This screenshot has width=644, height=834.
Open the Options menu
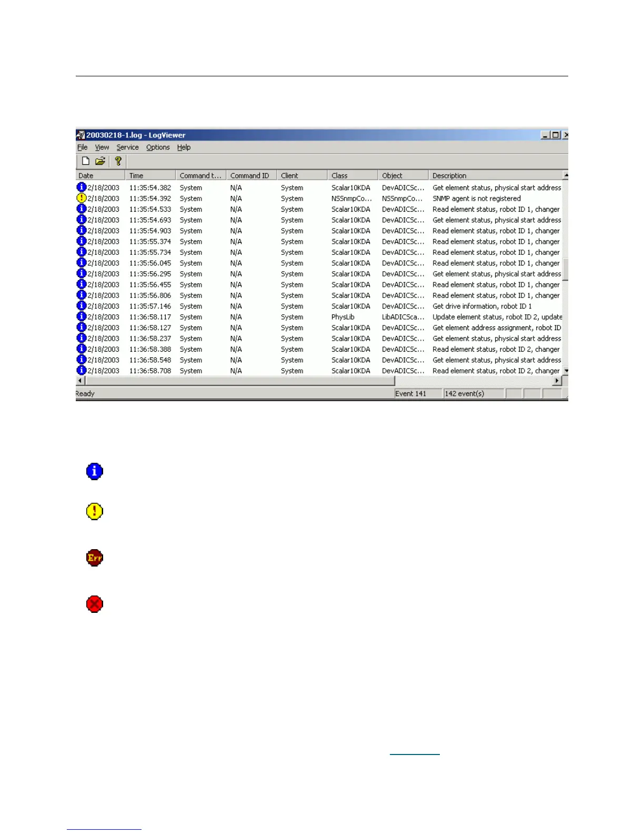pos(158,147)
